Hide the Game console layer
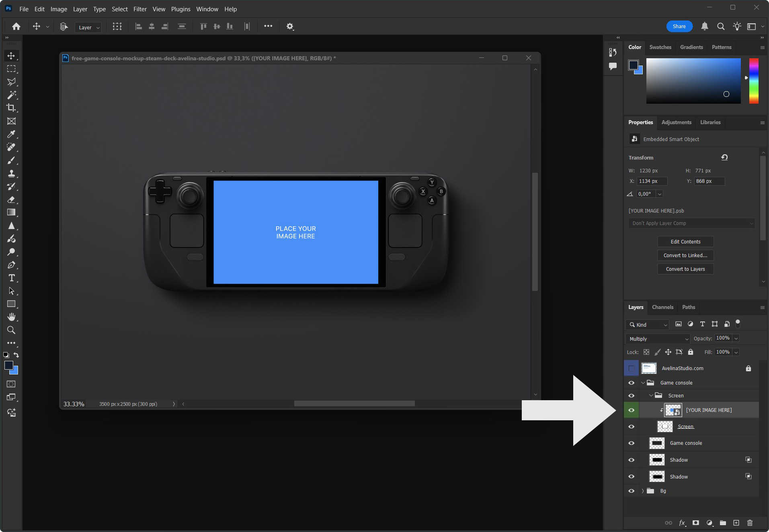The height and width of the screenshot is (532, 769). click(632, 443)
